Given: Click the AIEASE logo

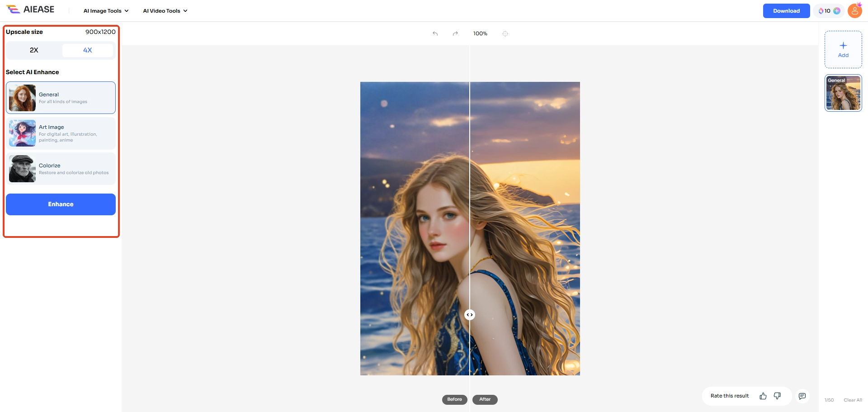Looking at the screenshot, I should click(x=30, y=9).
